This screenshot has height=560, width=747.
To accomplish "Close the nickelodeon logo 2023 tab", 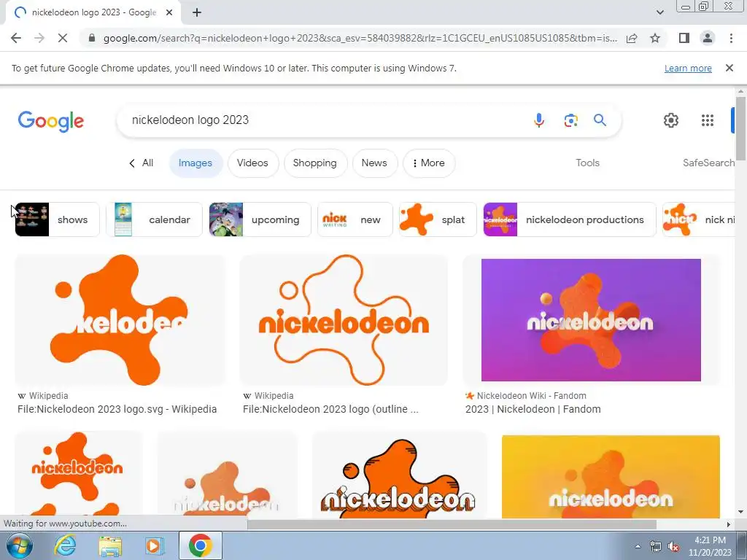I will [169, 12].
